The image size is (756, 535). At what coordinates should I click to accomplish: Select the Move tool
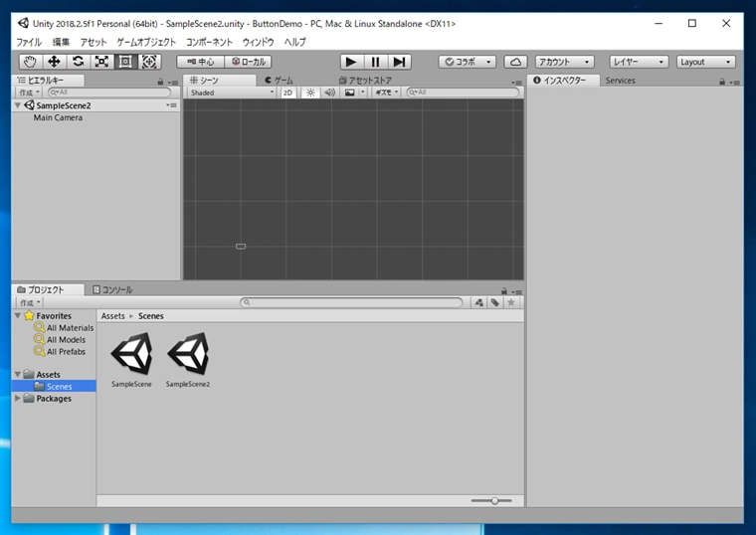tap(54, 62)
